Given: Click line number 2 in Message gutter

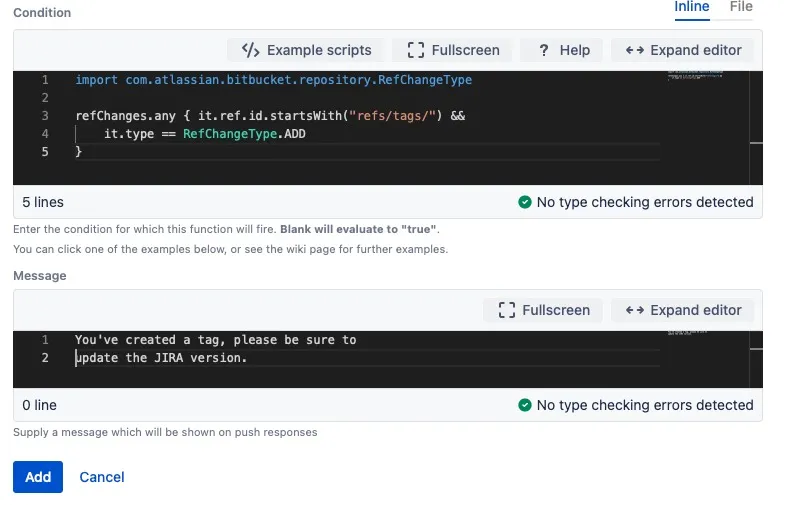Looking at the screenshot, I should [x=45, y=358].
